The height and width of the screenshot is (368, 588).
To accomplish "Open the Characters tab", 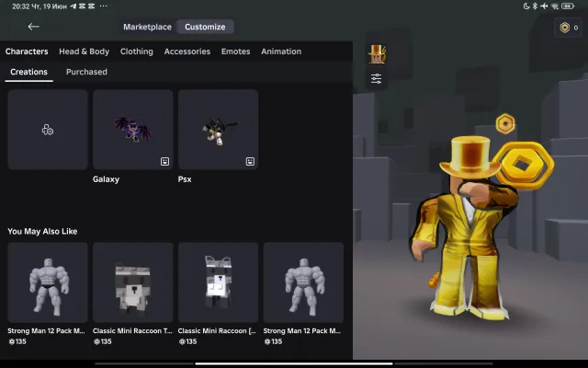I will [27, 52].
